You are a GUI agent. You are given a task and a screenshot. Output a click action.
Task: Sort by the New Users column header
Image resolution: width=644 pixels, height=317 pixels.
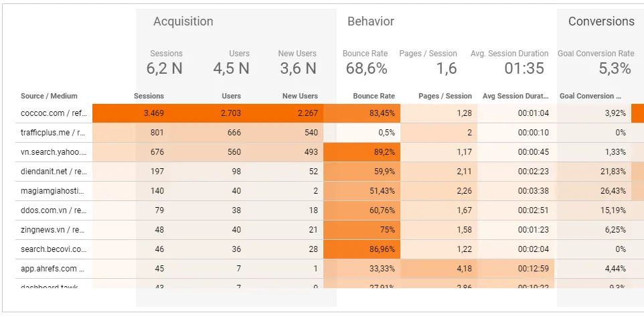pyautogui.click(x=300, y=96)
